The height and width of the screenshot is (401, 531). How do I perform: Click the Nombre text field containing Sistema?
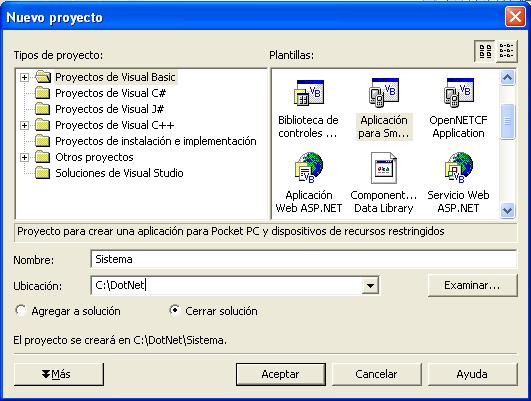point(303,259)
